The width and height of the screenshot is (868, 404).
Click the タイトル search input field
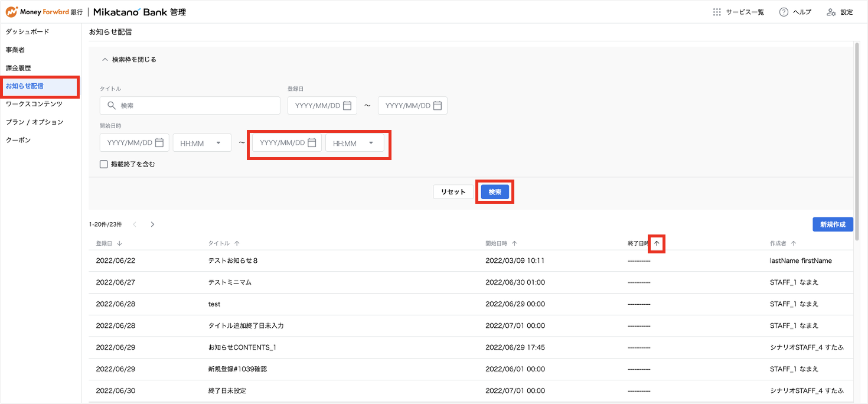[x=190, y=106]
